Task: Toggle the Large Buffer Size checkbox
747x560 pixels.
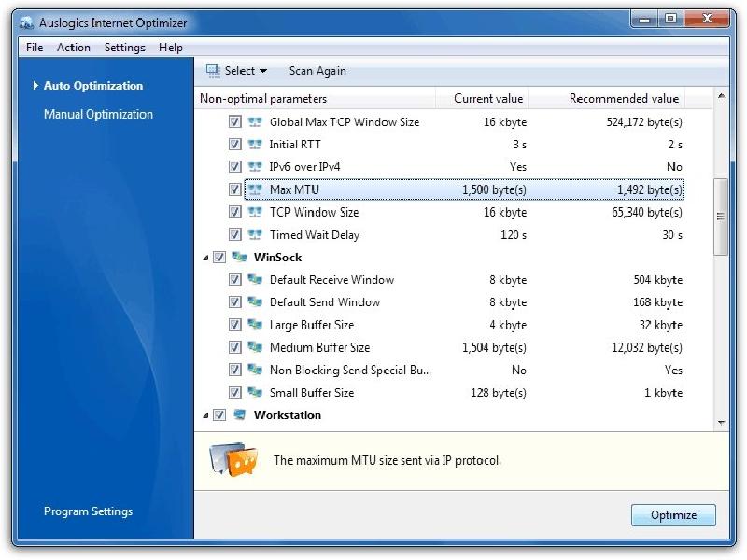Action: pos(234,325)
